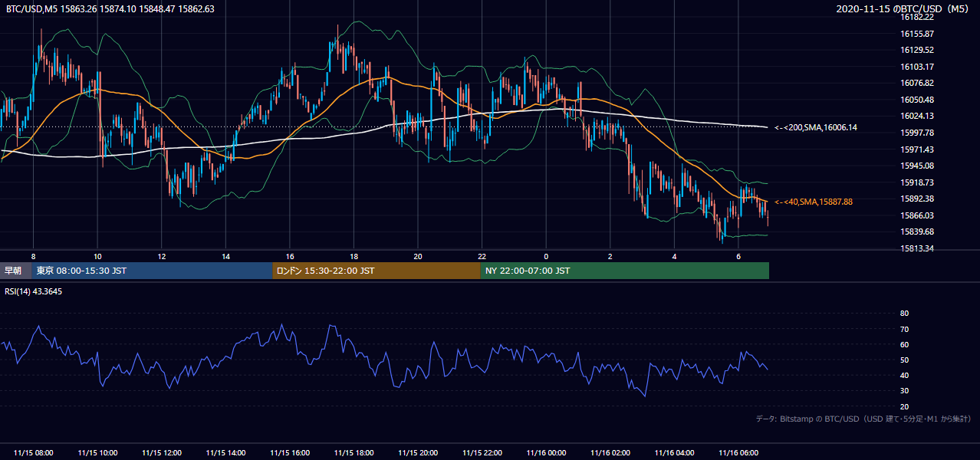Click hour tick 12 under price chart
Screen dimensions: 980x460
coord(162,256)
